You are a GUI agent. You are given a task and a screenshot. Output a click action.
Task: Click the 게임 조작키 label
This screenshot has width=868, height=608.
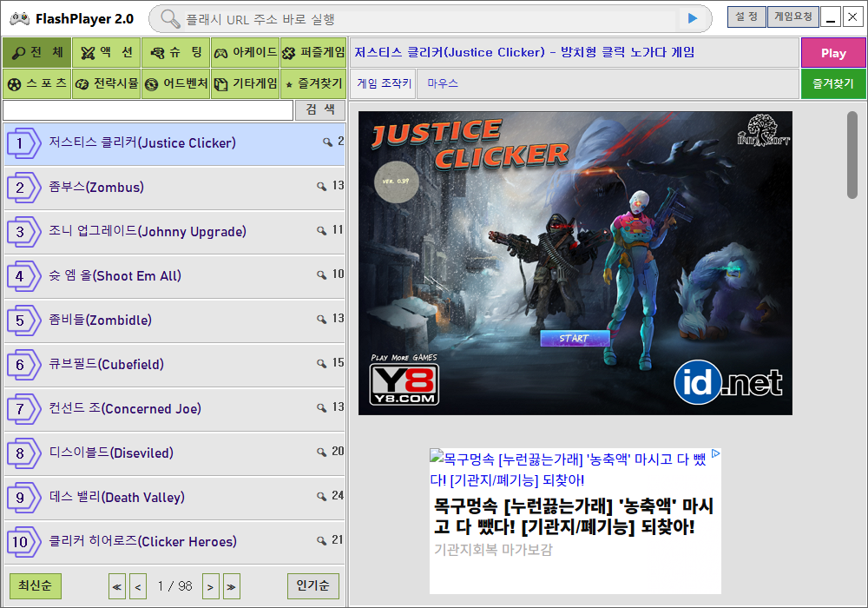coord(384,83)
